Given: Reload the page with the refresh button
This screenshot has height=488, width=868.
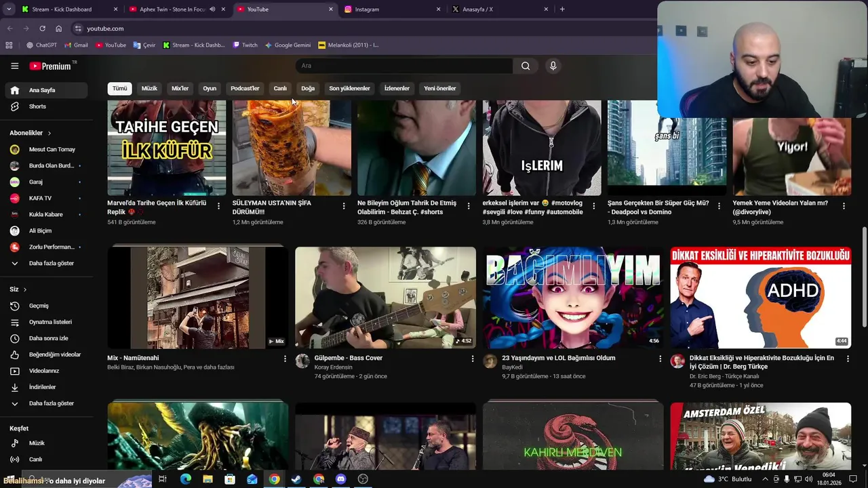Looking at the screenshot, I should coord(42,28).
